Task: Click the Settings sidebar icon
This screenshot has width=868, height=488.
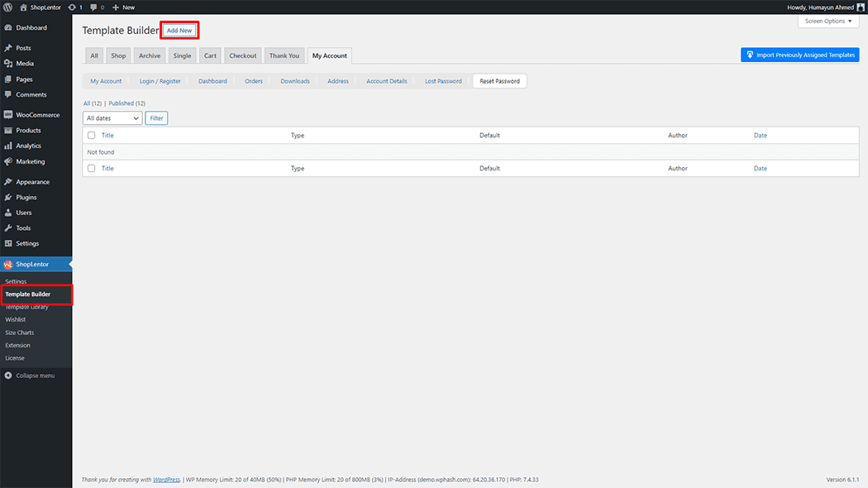Action: pos(8,244)
